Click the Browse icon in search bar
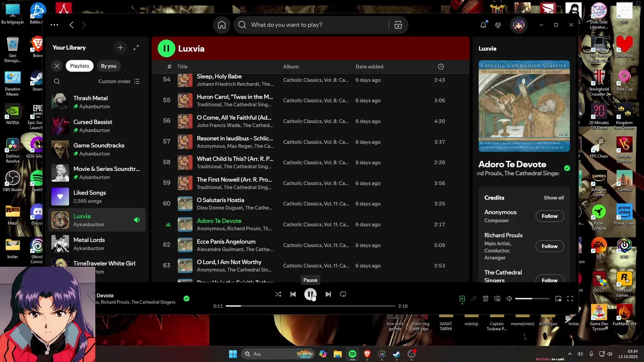Image resolution: width=644 pixels, height=362 pixels. tap(398, 25)
